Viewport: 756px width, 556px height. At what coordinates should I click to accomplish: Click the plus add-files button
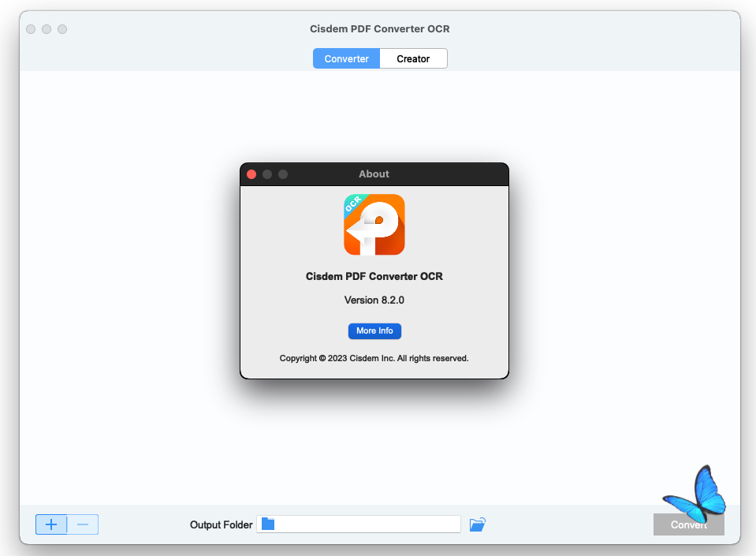(x=51, y=524)
